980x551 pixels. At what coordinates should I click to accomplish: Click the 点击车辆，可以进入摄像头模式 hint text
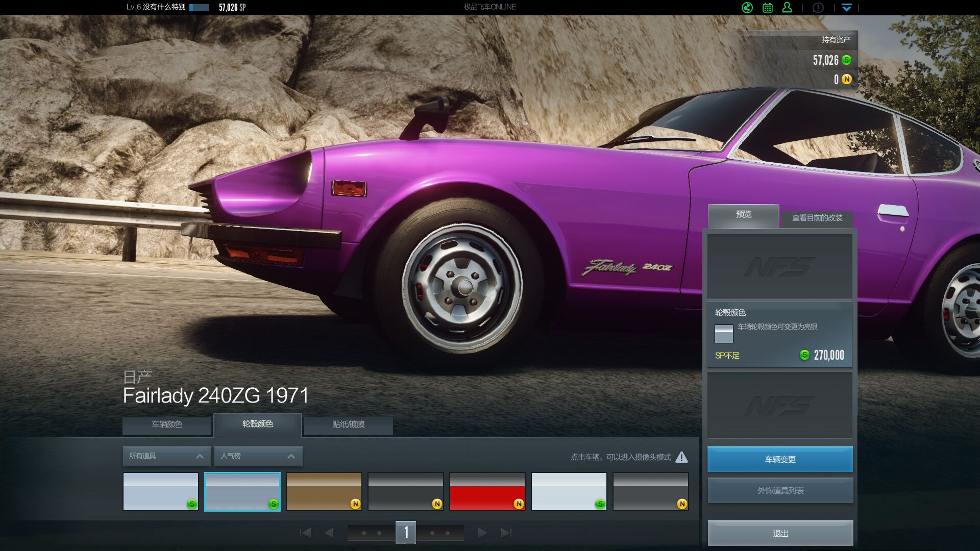click(x=621, y=457)
